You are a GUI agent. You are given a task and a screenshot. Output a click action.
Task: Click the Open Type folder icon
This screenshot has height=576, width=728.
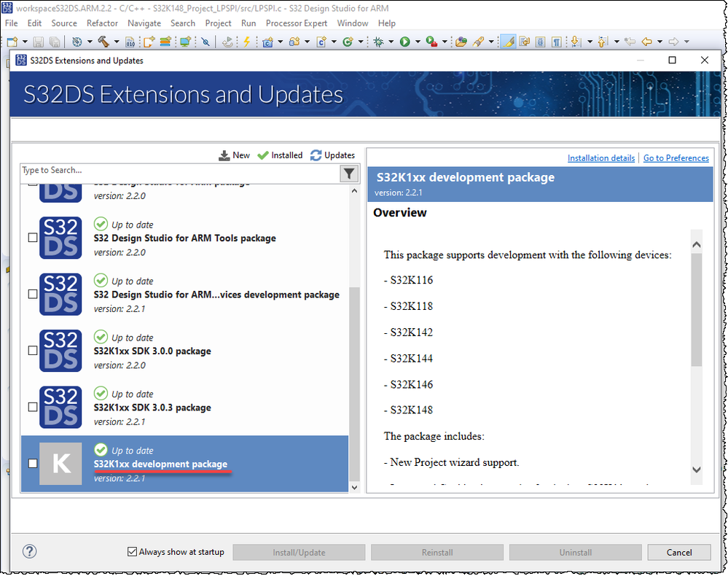461,42
